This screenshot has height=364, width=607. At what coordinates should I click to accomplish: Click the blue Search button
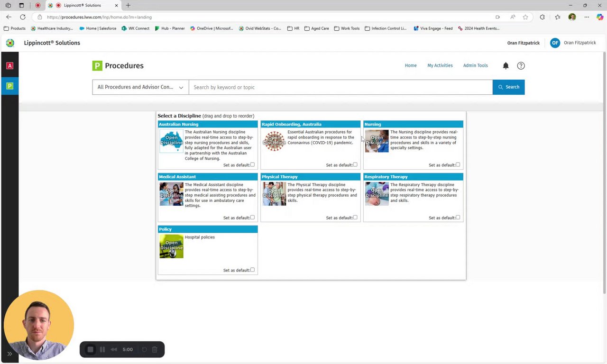pyautogui.click(x=508, y=87)
